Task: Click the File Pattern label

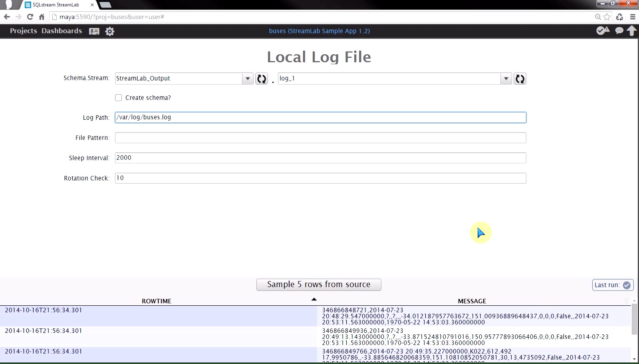Action: pyautogui.click(x=92, y=138)
